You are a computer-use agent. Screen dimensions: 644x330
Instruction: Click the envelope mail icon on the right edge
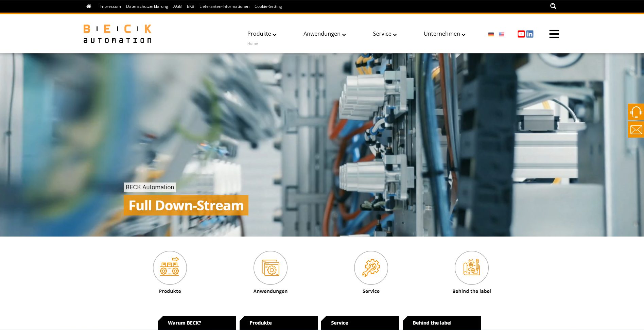point(636,129)
